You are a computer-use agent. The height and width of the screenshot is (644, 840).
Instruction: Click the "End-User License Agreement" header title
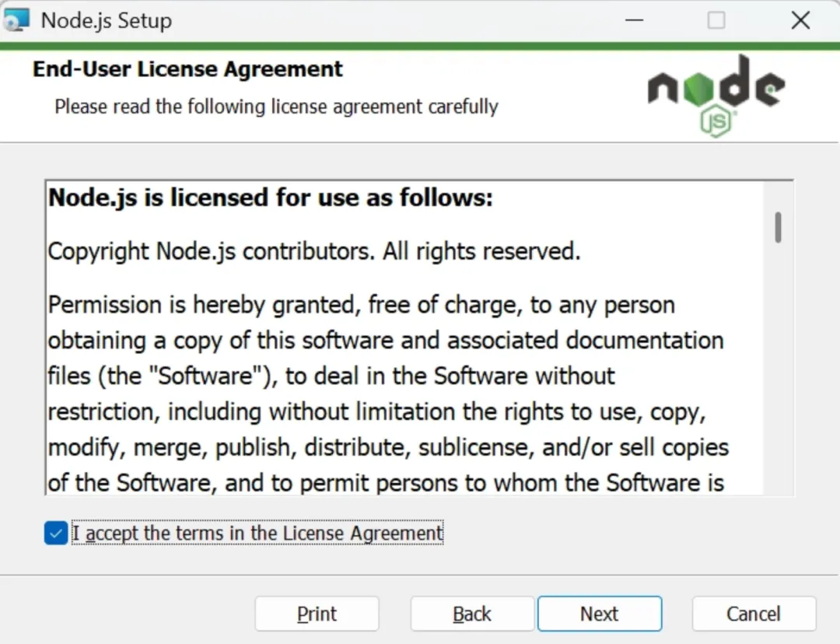click(x=187, y=69)
